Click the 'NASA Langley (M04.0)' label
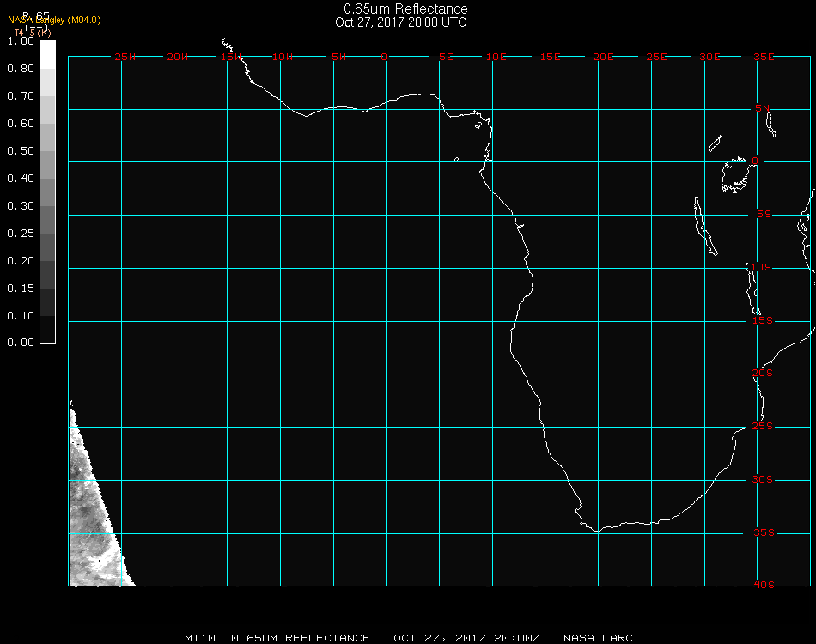The image size is (816, 644). click(54, 21)
